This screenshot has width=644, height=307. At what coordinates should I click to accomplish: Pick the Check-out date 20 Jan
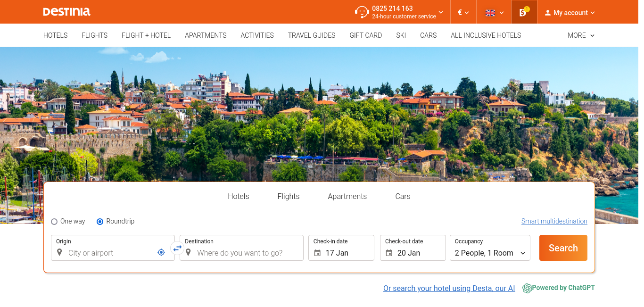pyautogui.click(x=413, y=248)
